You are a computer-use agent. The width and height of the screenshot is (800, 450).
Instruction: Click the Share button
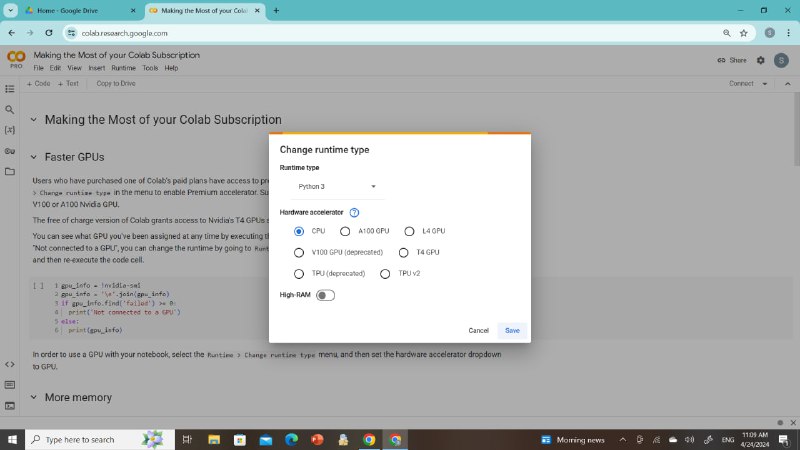(732, 60)
